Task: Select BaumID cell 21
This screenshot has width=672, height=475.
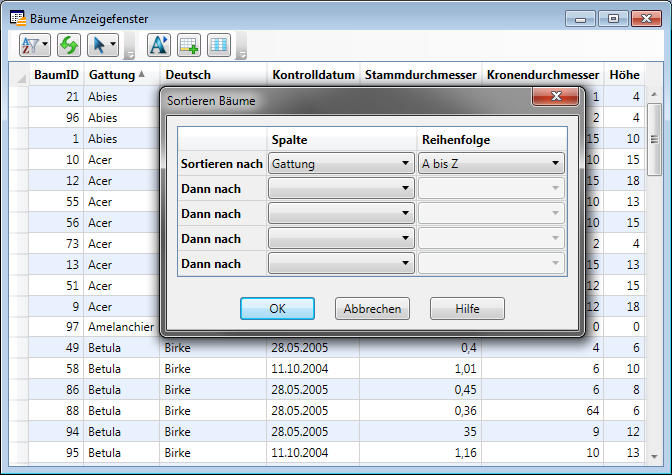Action: (56, 96)
